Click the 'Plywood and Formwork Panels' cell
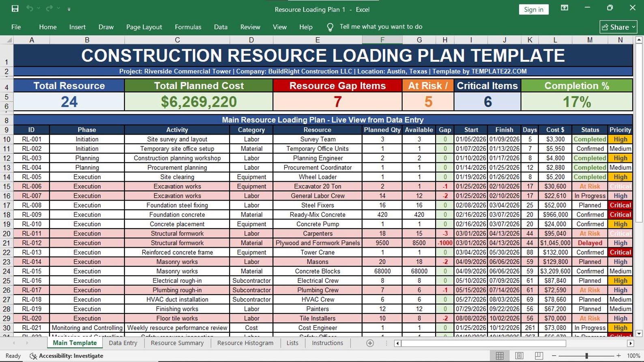This screenshot has height=362, width=644. click(x=318, y=243)
